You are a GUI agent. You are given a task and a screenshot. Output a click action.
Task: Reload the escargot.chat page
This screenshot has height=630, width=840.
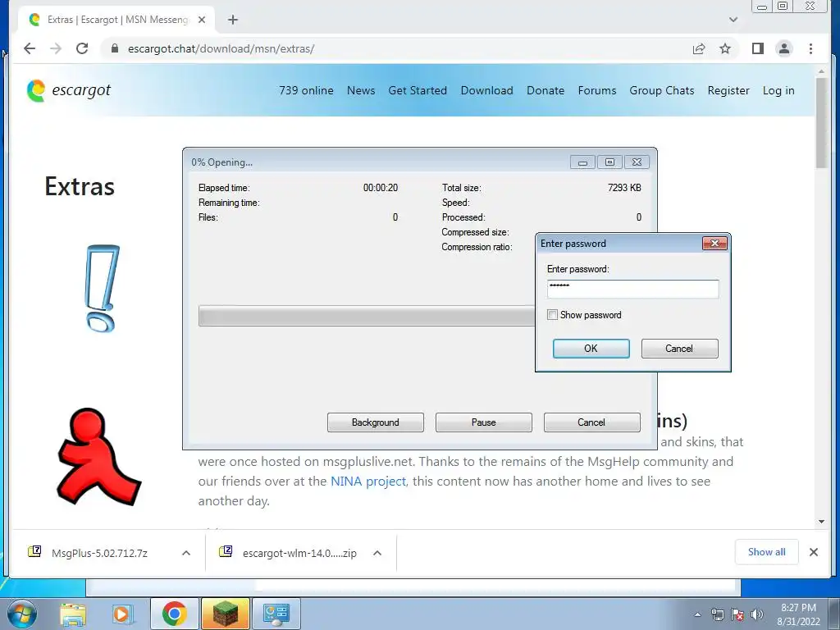tap(82, 48)
